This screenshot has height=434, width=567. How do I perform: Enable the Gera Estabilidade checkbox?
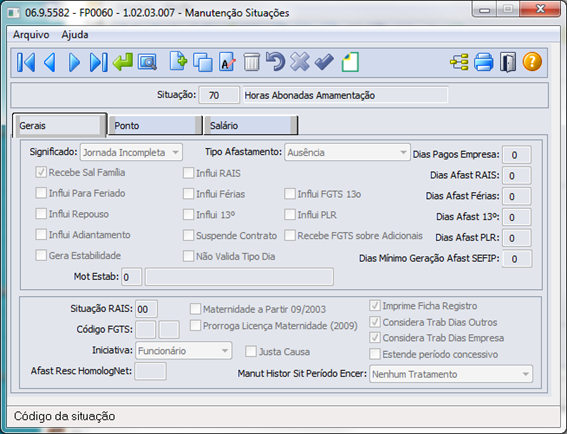click(41, 255)
